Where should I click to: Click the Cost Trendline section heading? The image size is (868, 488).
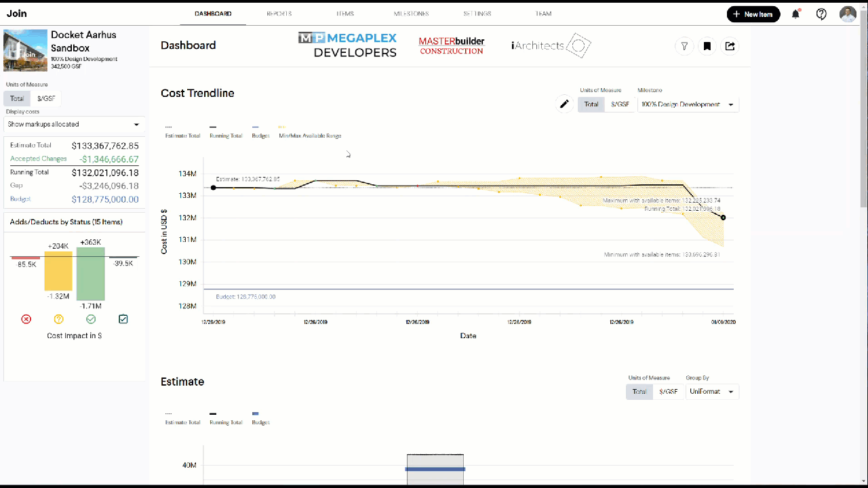[x=197, y=94]
